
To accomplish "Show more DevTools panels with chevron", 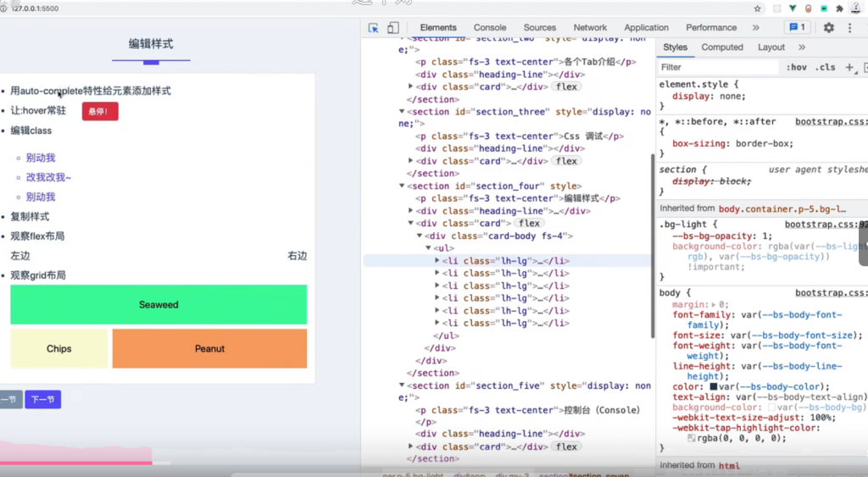I will point(755,28).
